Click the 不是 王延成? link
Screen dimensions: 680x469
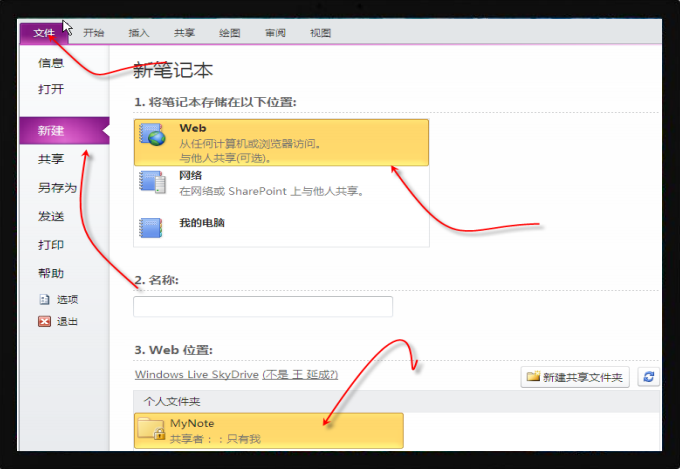pyautogui.click(x=300, y=374)
